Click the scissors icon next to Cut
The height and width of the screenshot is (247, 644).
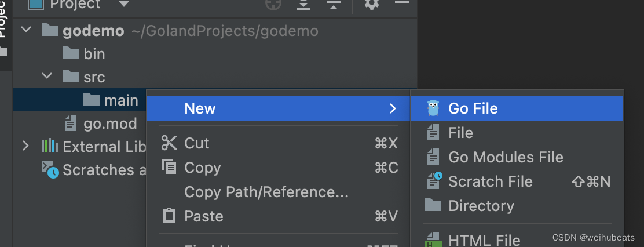pyautogui.click(x=169, y=143)
